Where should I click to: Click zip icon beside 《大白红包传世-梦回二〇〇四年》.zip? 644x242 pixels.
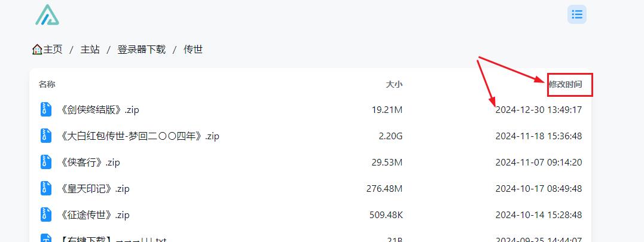(x=46, y=136)
